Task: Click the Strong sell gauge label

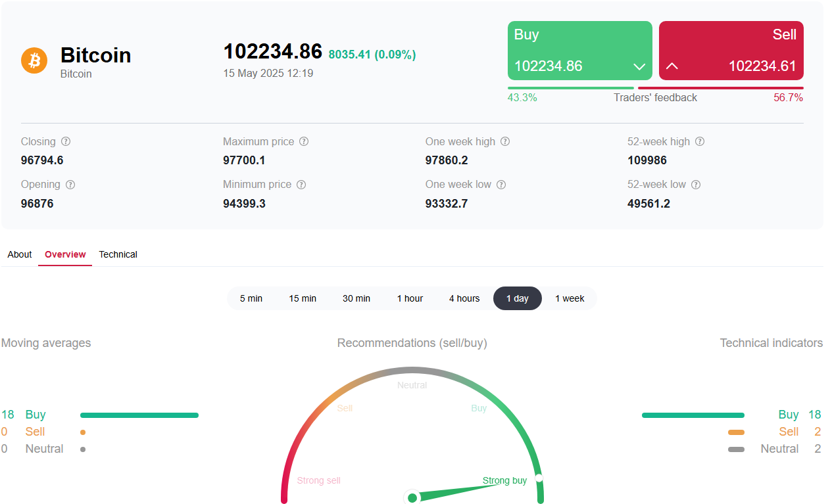Action: pos(319,480)
